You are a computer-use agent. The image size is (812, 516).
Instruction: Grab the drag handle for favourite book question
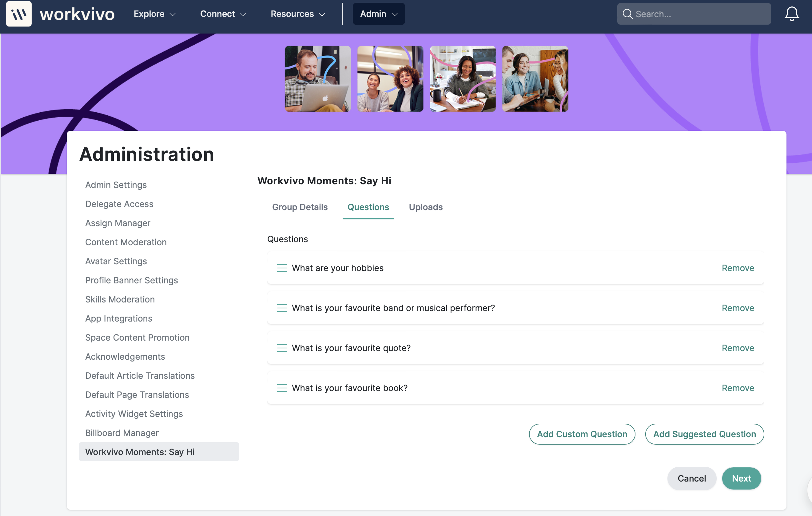click(282, 388)
